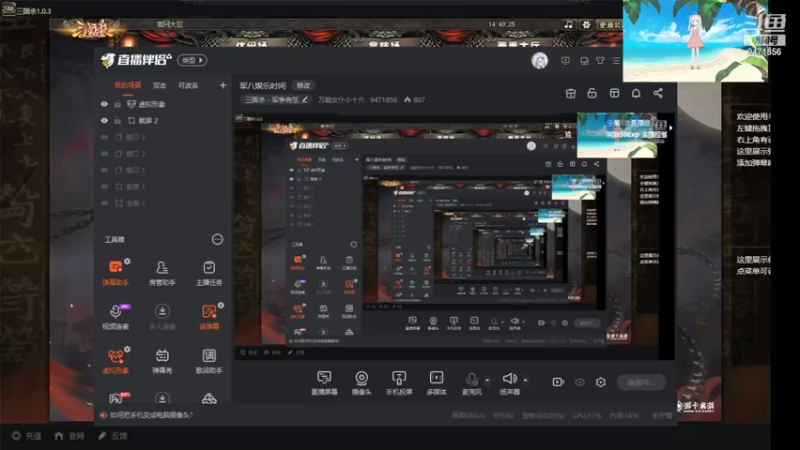Show the 全屏 1 source using its eye
This screenshot has height=450, width=800.
[104, 203]
